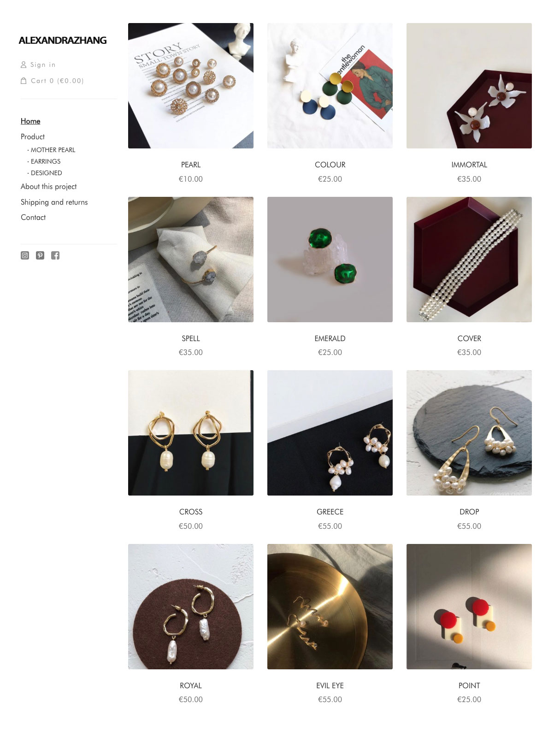Viewport: 560px width, 756px height.
Task: Open the Facebook social icon
Action: click(x=55, y=255)
